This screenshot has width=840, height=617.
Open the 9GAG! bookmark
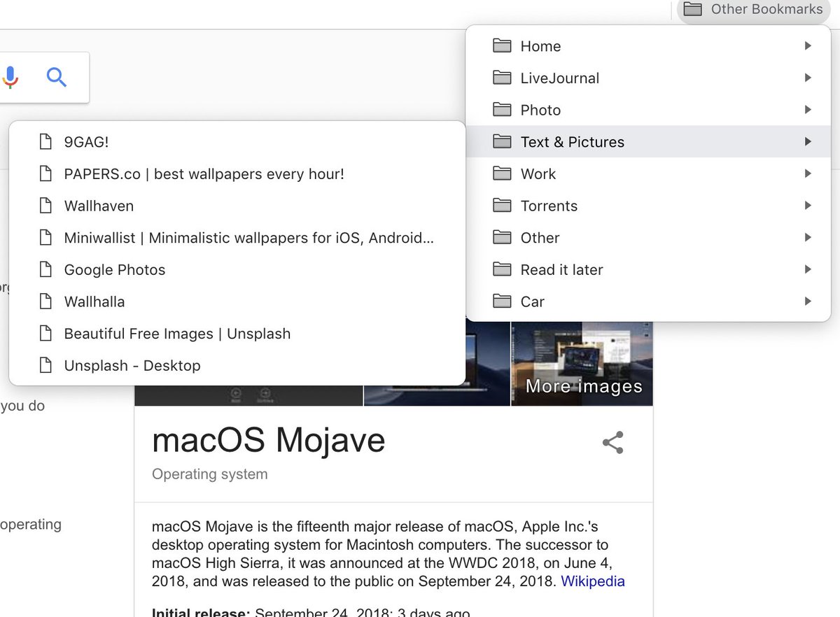coord(237,142)
